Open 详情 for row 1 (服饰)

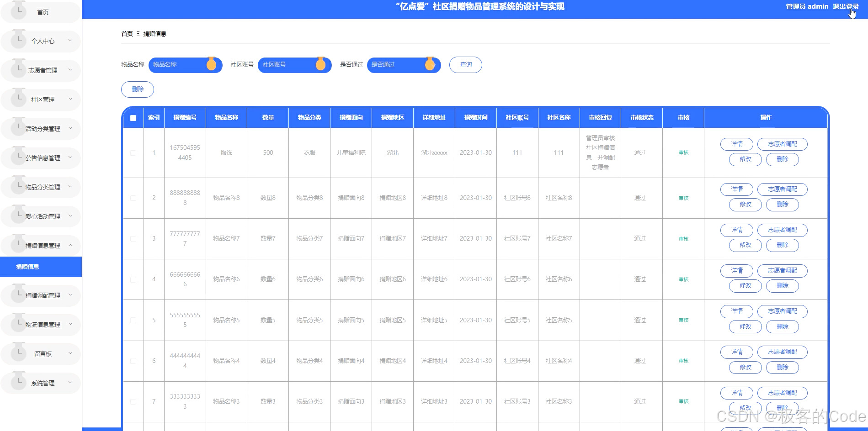[x=736, y=144]
